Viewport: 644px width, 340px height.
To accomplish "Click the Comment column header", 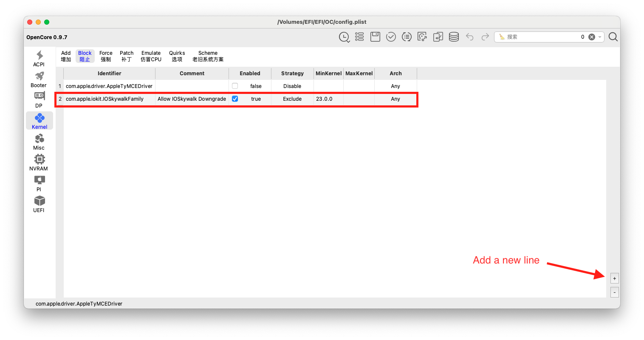I will (x=192, y=74).
